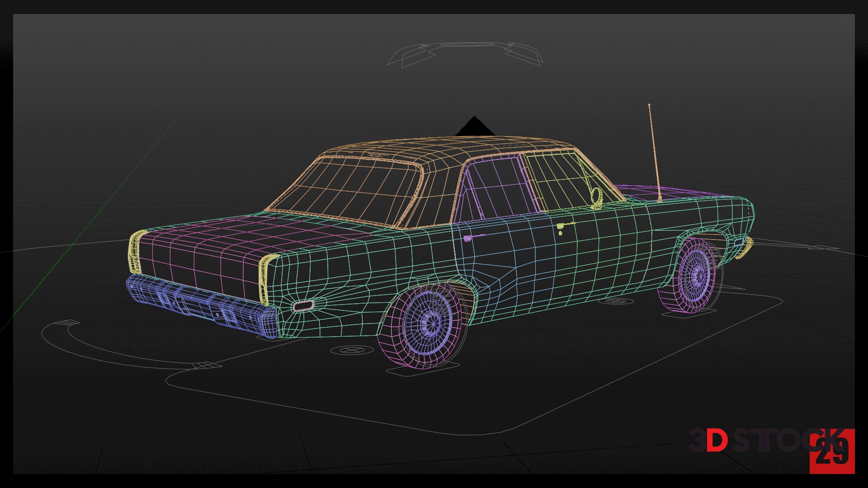This screenshot has width=868, height=488.
Task: Select the round side mirror
Action: pos(596,196)
